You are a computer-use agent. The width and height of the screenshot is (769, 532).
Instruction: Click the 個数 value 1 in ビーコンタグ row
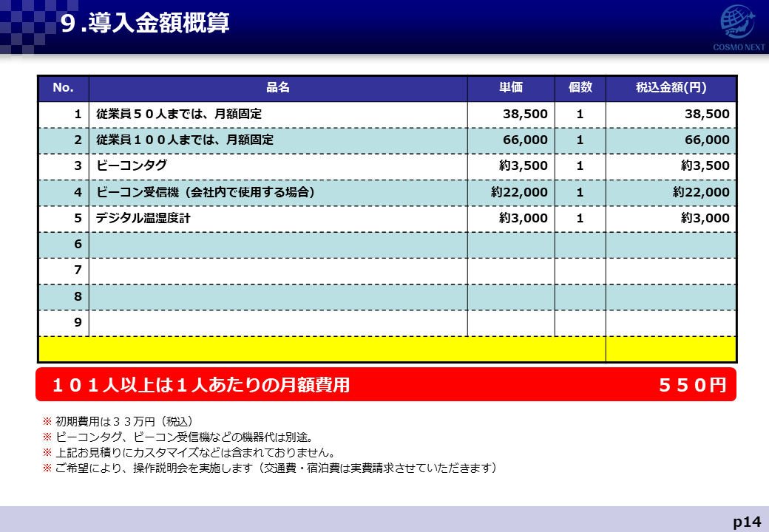click(x=580, y=166)
